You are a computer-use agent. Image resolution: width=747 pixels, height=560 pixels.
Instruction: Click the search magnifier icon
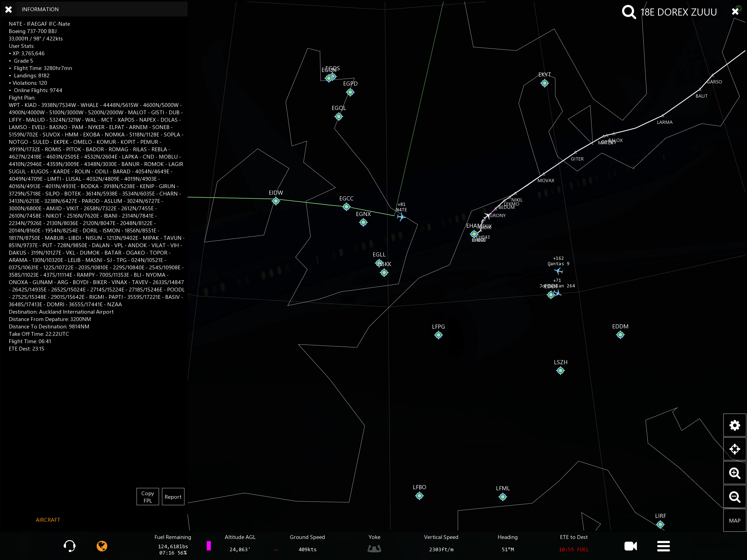pos(628,12)
